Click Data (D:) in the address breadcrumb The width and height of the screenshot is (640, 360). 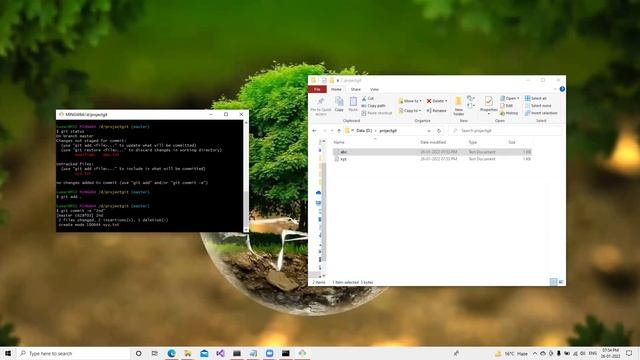pyautogui.click(x=364, y=131)
